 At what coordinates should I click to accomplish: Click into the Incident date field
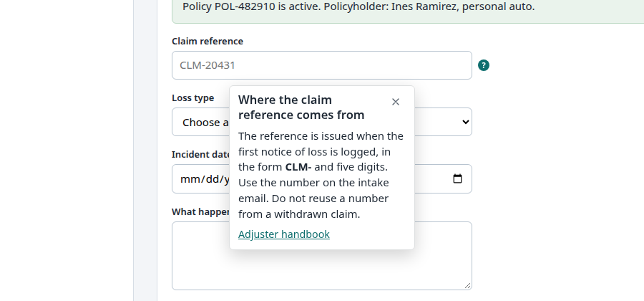(321, 179)
